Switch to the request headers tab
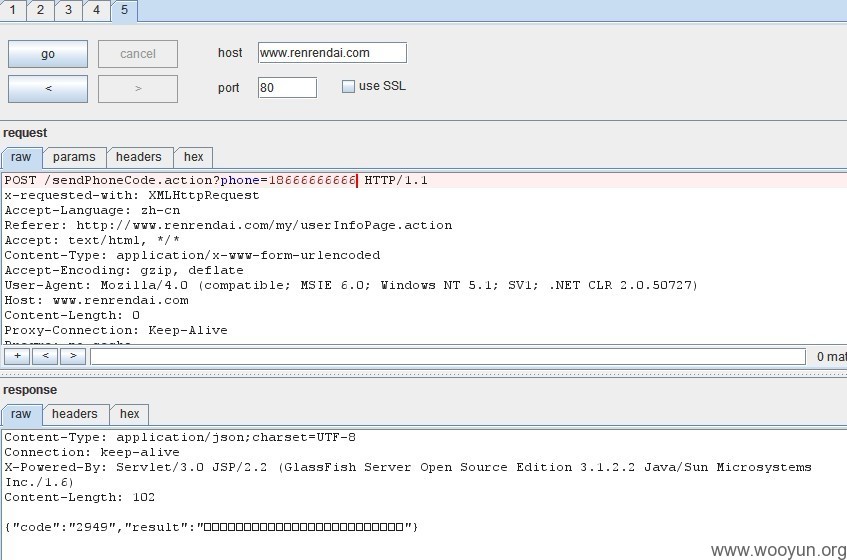847x560 pixels. coord(139,157)
